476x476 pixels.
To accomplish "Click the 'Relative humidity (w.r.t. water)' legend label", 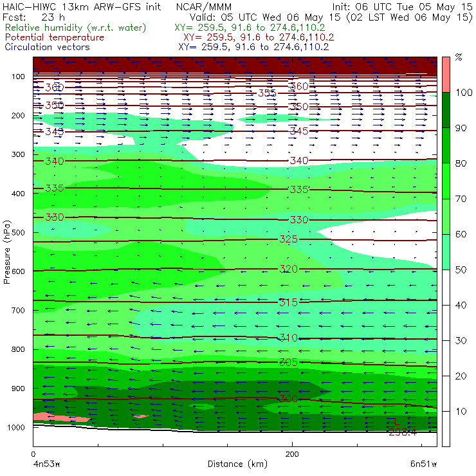I will click(76, 28).
